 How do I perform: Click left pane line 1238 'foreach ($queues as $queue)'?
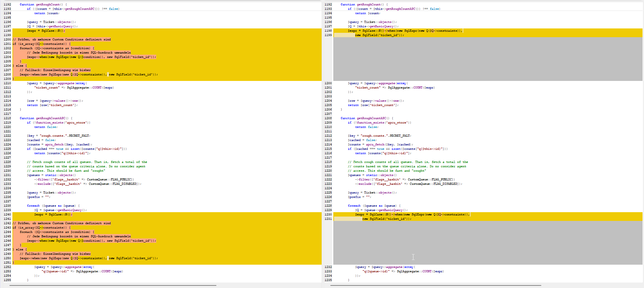(53, 206)
